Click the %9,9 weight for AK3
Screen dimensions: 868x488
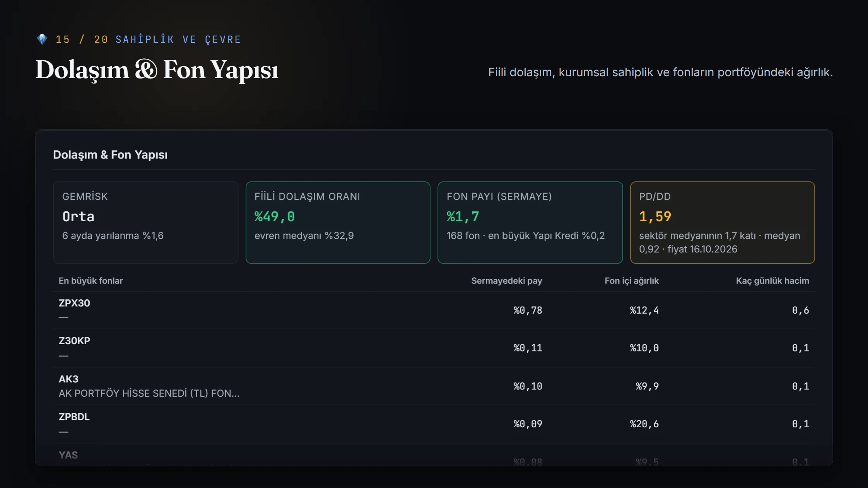point(647,386)
